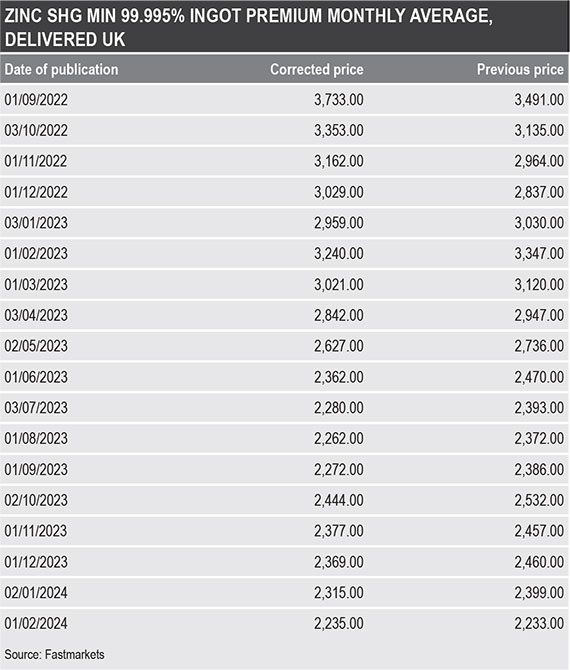This screenshot has height=670, width=570.
Task: Click previous price 2,393.00
Action: pos(539,408)
